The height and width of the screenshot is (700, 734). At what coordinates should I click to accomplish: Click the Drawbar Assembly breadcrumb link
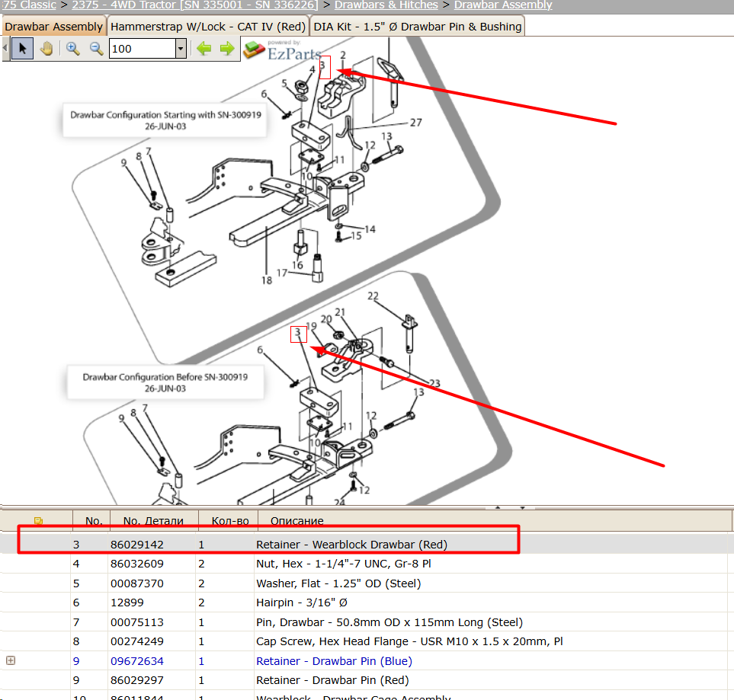coord(503,5)
